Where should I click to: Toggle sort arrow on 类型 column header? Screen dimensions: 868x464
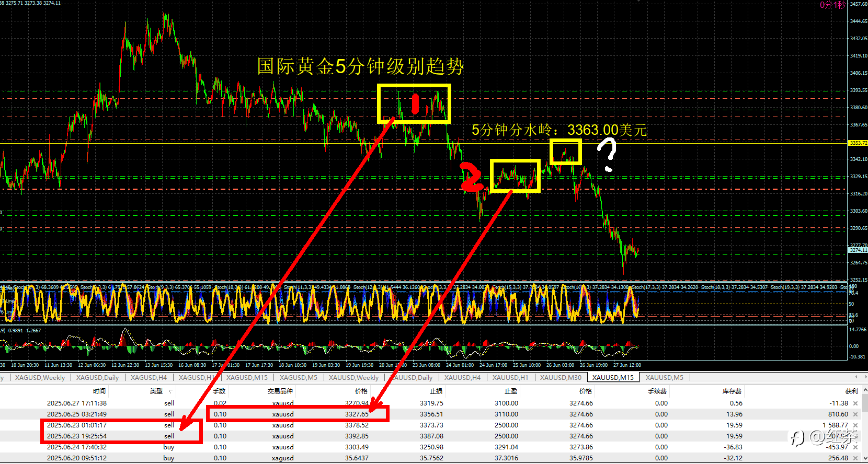(170, 391)
